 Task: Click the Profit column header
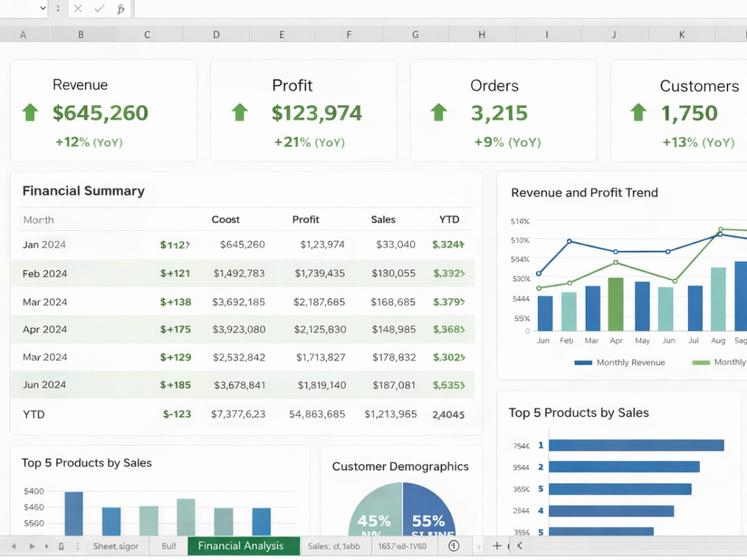click(306, 220)
